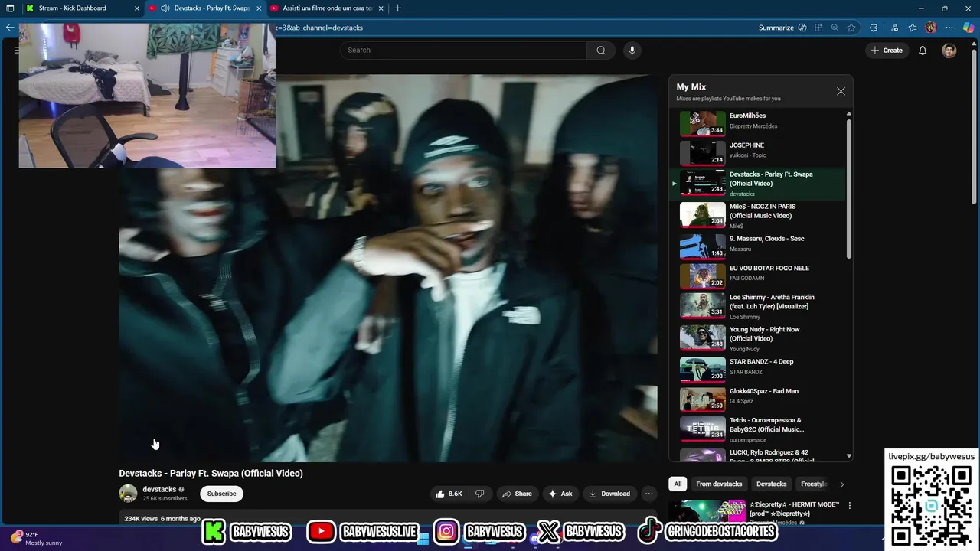
Task: Click the zoom out magnifier in address bar
Action: pyautogui.click(x=835, y=28)
